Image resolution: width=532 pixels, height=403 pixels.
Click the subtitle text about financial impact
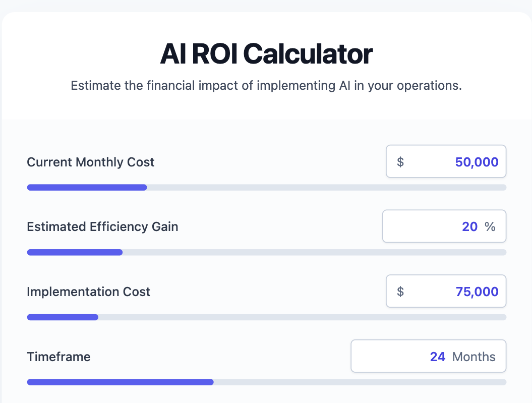[x=266, y=85]
